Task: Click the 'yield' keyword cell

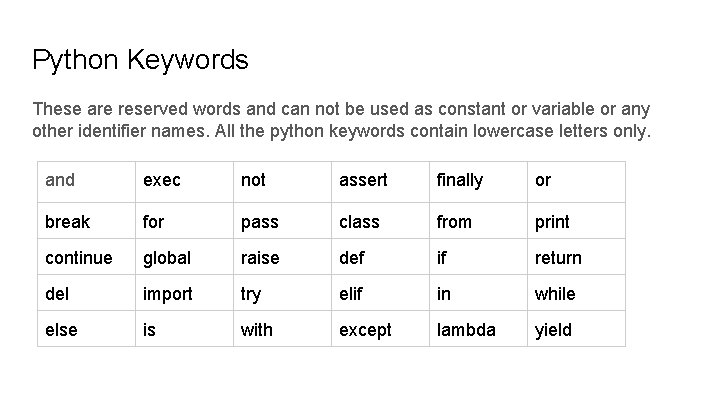Action: (x=576, y=329)
